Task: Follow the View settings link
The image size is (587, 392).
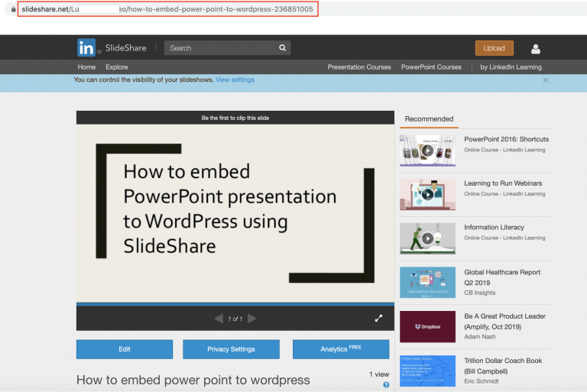Action: click(235, 79)
